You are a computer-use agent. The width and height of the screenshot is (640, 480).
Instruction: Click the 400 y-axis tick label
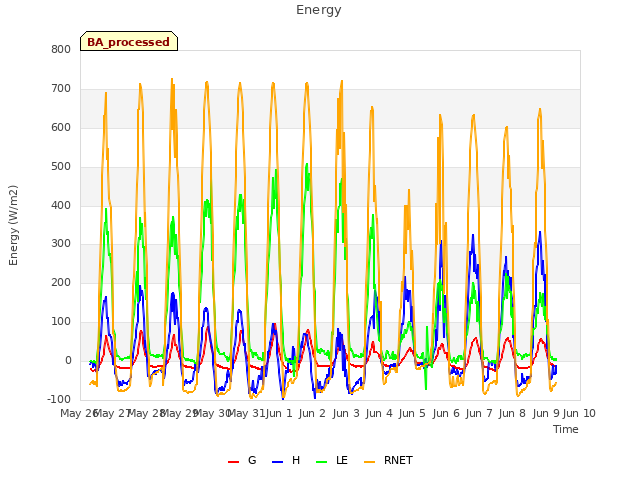pos(61,205)
